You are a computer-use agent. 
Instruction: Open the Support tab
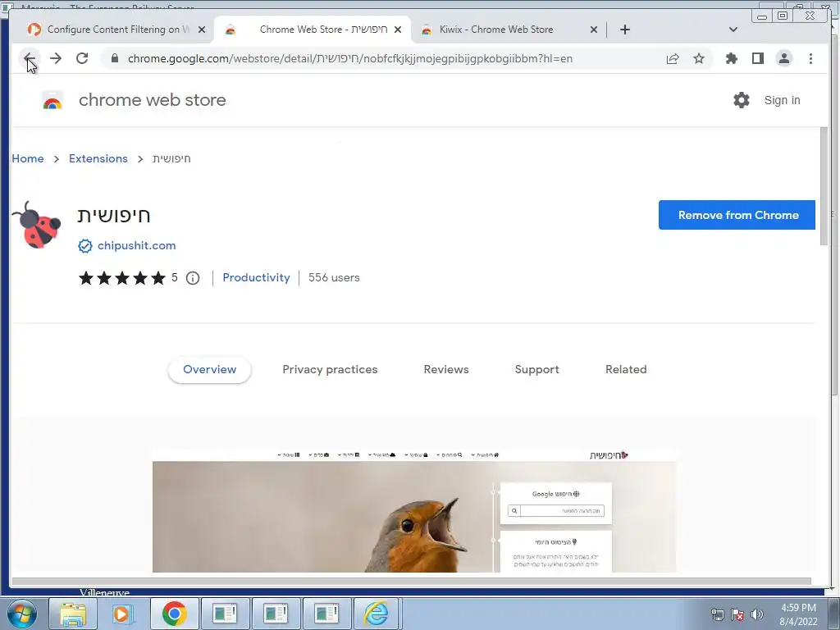[536, 370]
